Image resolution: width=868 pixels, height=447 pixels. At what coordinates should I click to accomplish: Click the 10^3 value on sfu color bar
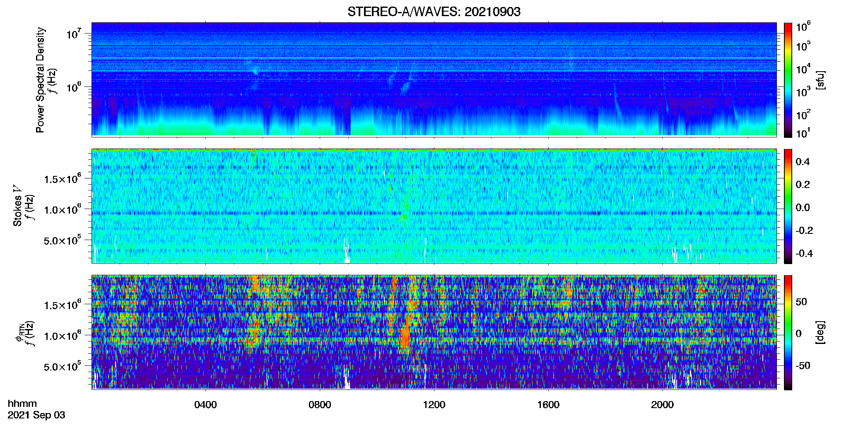pos(803,91)
